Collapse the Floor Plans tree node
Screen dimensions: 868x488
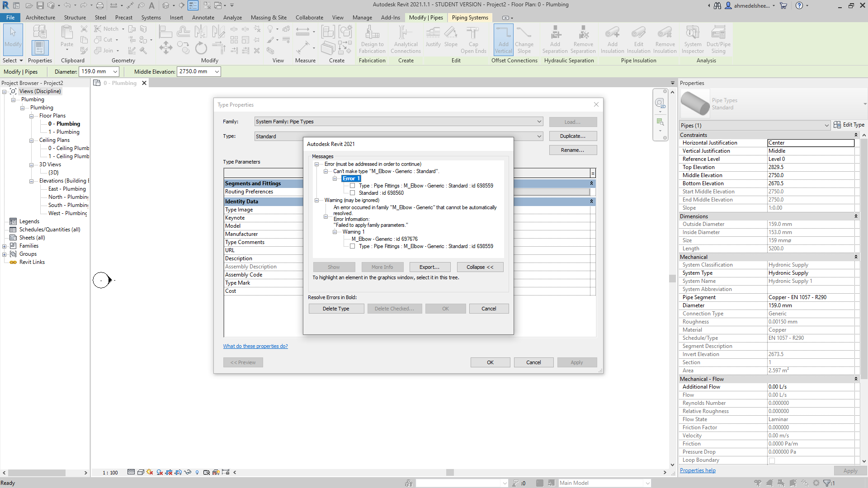(31, 115)
